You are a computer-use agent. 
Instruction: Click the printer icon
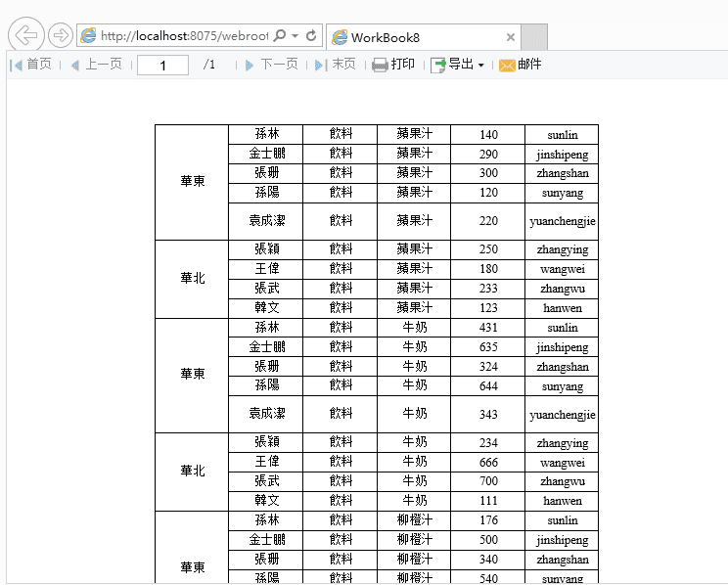(x=380, y=65)
